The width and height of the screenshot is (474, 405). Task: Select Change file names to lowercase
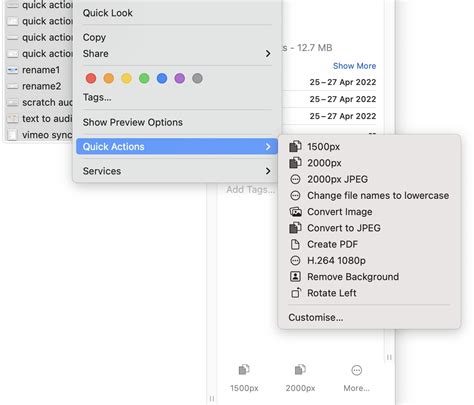pyautogui.click(x=369, y=196)
